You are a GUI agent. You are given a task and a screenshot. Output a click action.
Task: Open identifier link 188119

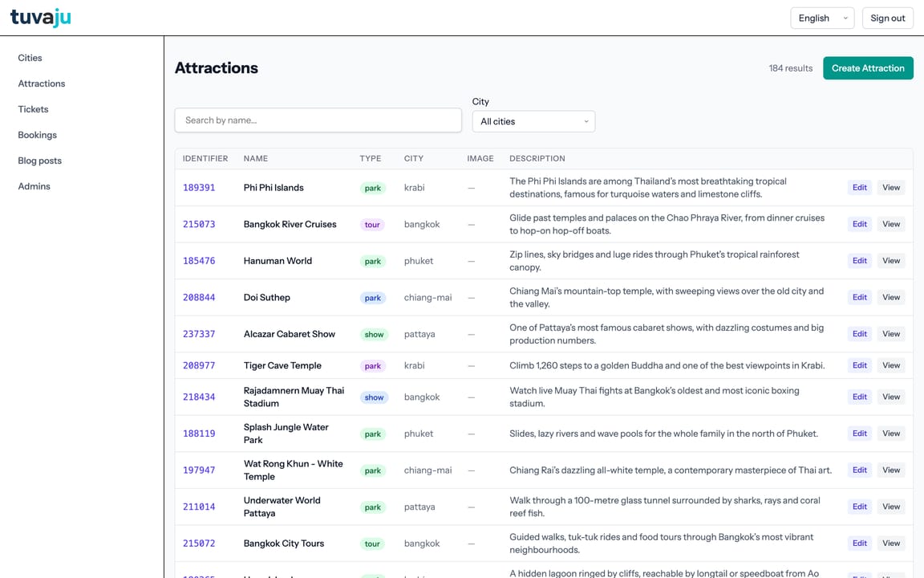click(199, 433)
